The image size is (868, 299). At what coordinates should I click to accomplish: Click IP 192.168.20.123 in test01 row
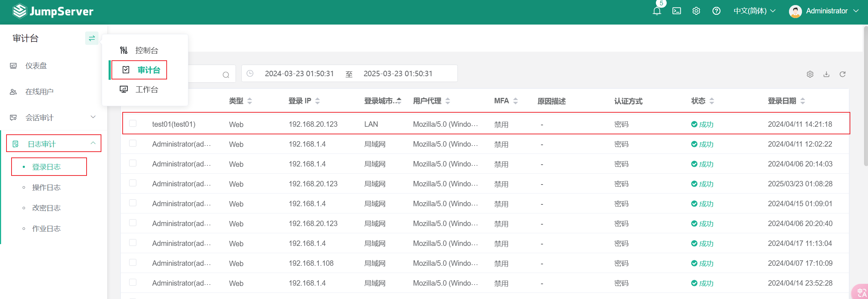[x=313, y=124]
